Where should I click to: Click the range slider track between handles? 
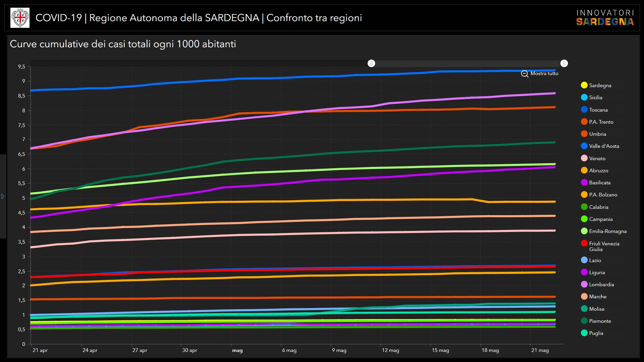(468, 63)
